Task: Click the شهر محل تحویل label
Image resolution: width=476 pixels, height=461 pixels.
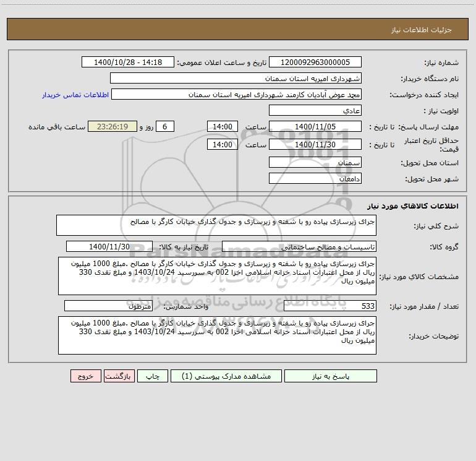Action: (x=431, y=179)
